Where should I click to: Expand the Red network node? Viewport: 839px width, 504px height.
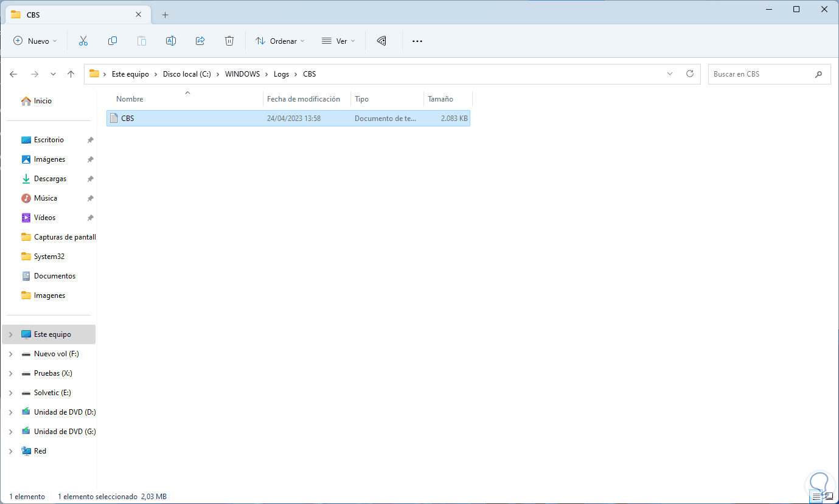tap(10, 451)
